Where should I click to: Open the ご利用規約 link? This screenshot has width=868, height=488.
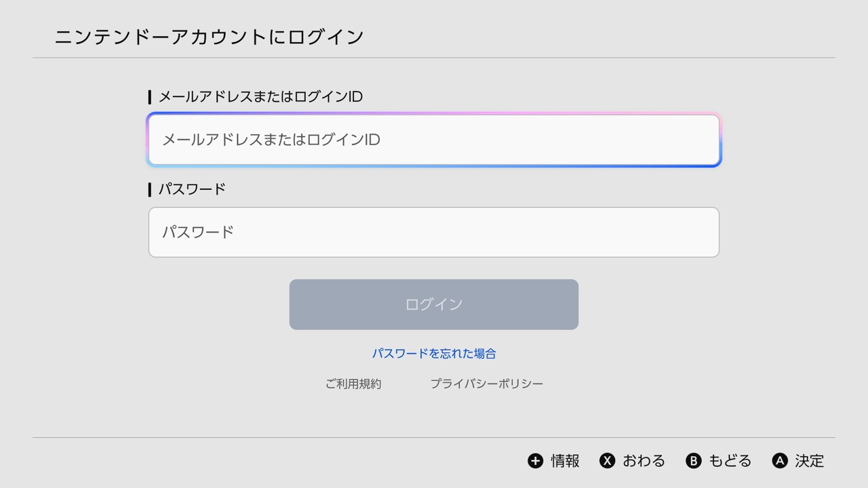pyautogui.click(x=353, y=384)
